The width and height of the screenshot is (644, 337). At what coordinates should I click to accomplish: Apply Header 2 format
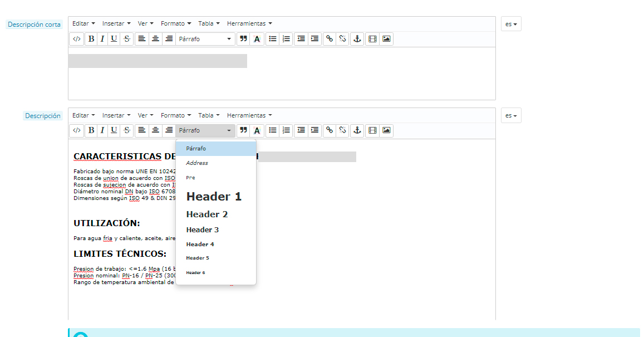point(216,214)
